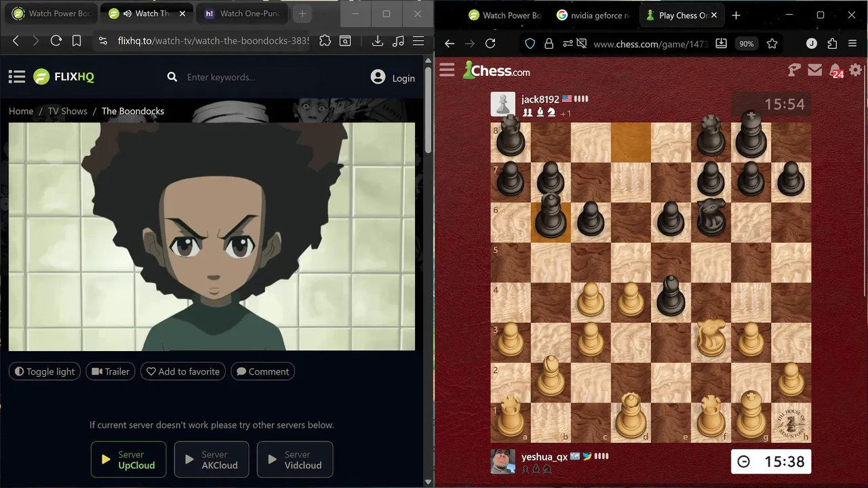Open the left browser's main menu
Screen dimensions: 868x488
tap(418, 41)
